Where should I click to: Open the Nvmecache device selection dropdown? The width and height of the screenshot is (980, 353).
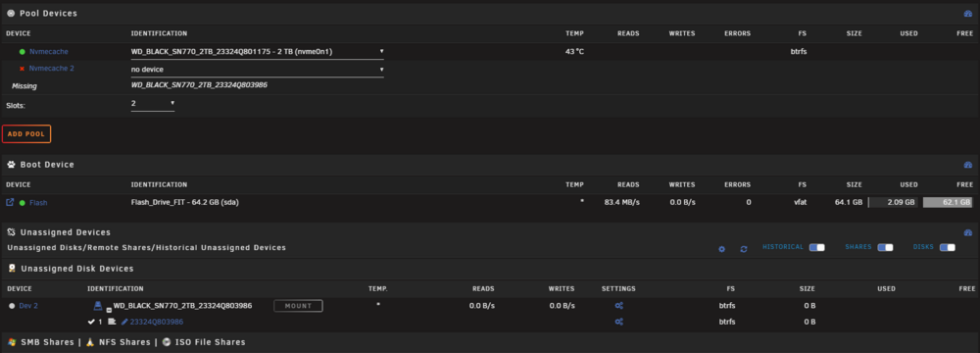[258, 52]
